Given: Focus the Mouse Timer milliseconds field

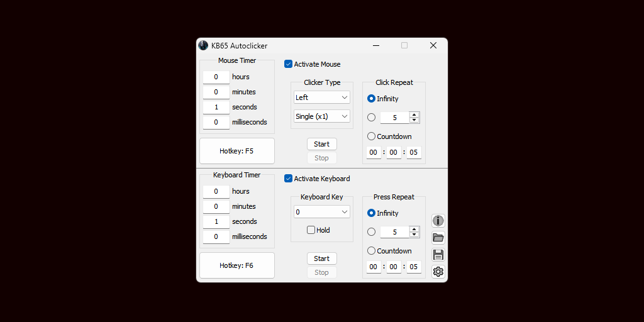Looking at the screenshot, I should point(216,123).
